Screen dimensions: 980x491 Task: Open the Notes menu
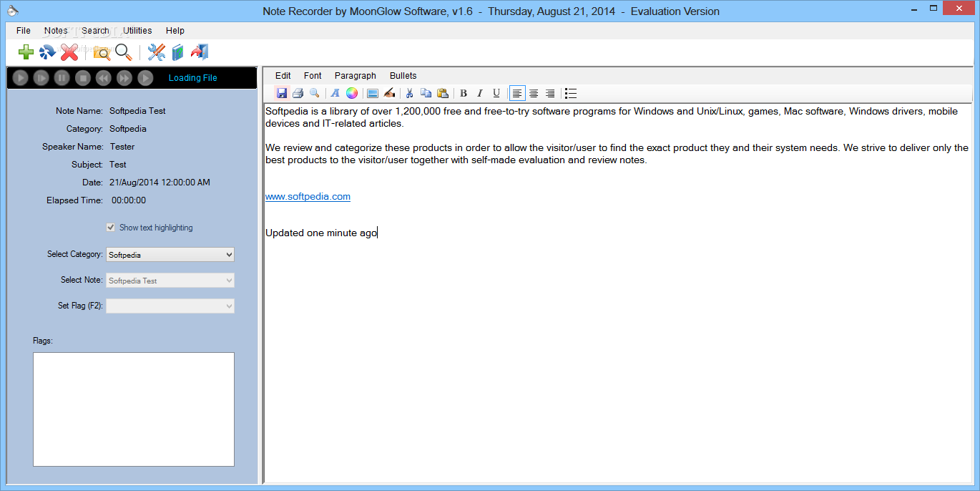pyautogui.click(x=56, y=31)
